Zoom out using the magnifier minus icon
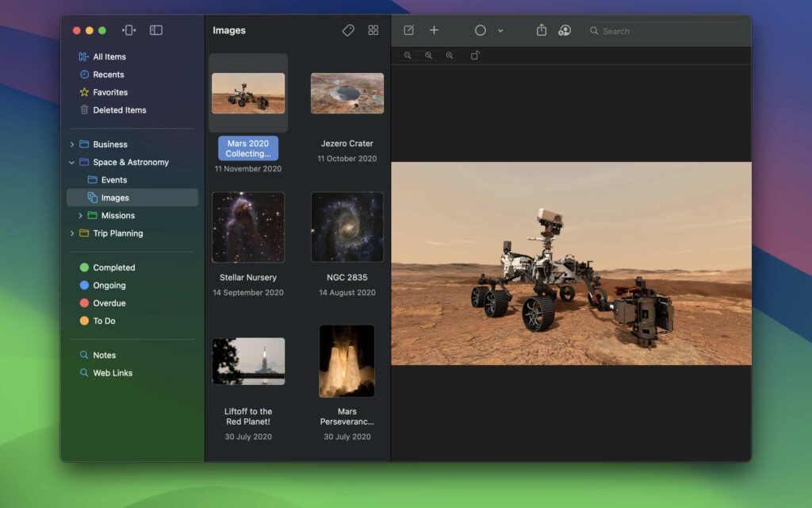 (x=408, y=56)
